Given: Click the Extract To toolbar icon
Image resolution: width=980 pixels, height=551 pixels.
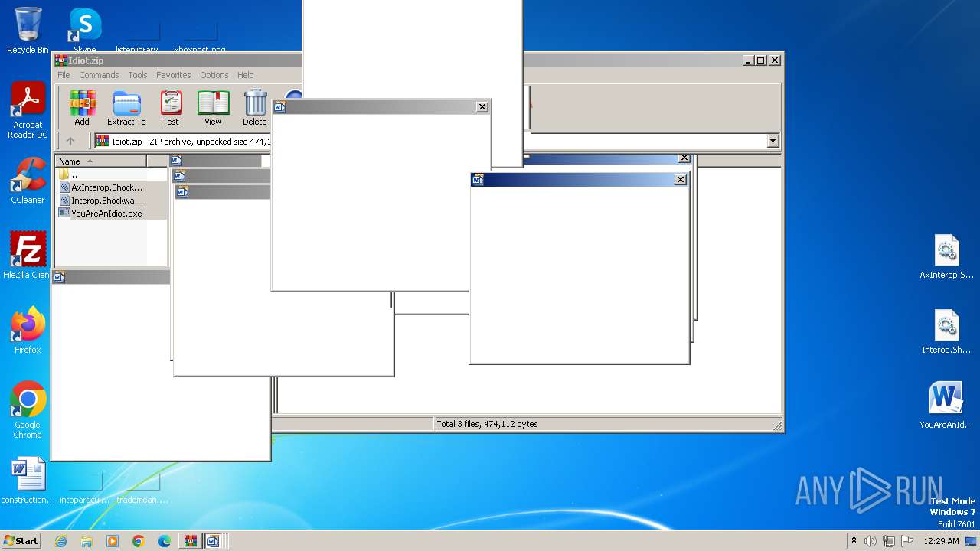Looking at the screenshot, I should coord(126,108).
